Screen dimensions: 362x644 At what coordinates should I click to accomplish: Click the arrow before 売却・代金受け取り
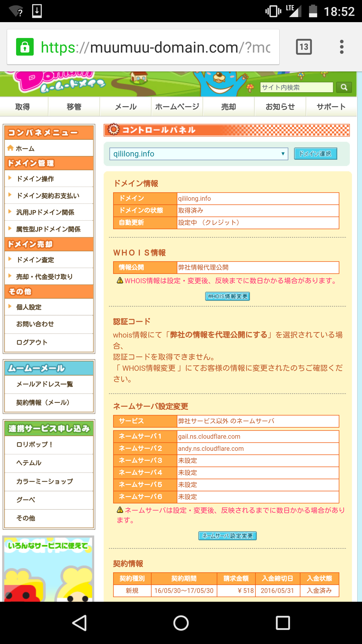pos(10,276)
